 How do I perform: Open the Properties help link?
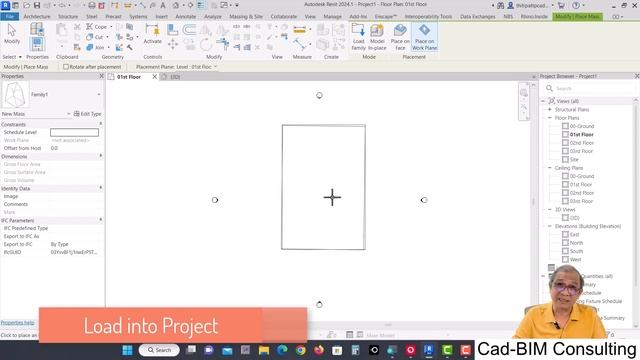[x=17, y=323]
